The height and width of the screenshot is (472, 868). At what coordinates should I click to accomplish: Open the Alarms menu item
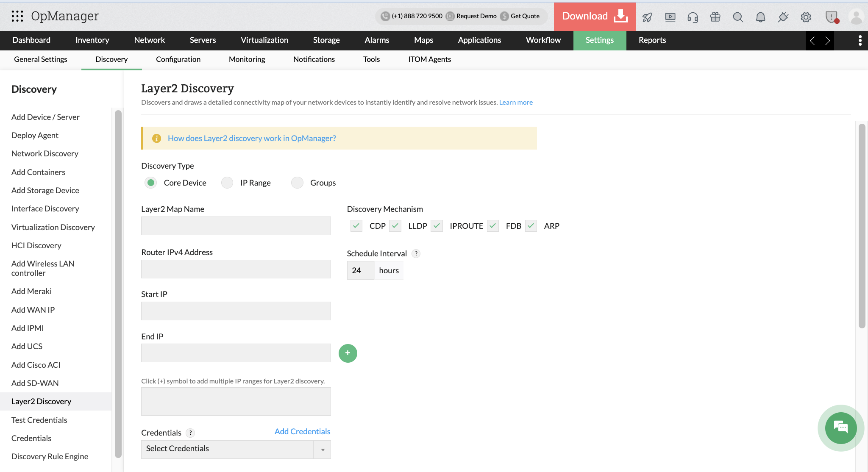click(x=376, y=40)
